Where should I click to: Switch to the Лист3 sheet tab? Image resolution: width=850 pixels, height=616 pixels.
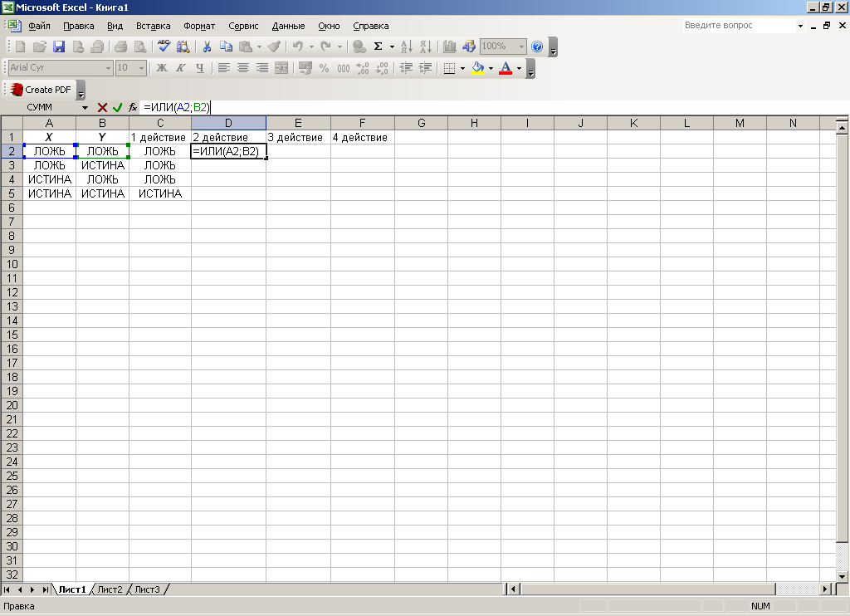tap(148, 589)
